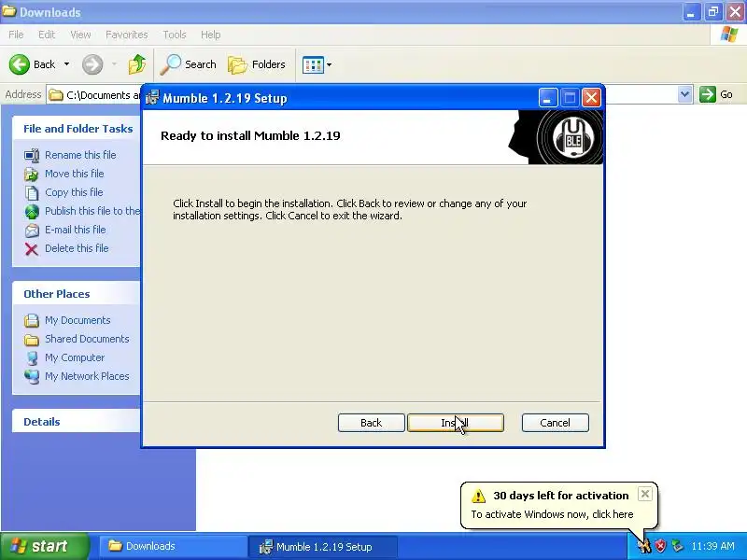
Task: Click the E-mail envelope icon
Action: click(32, 231)
